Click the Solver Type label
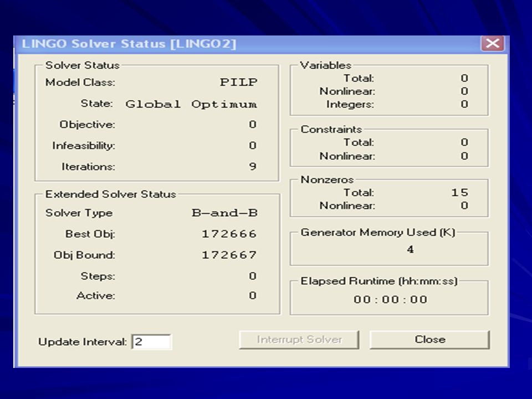The image size is (532, 399). pos(79,213)
